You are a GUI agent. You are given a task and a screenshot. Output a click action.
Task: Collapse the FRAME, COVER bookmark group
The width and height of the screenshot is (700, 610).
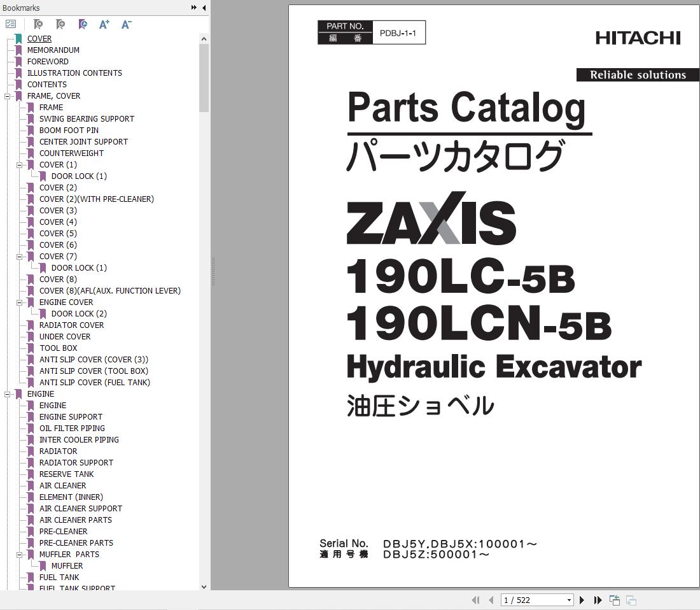[7, 96]
